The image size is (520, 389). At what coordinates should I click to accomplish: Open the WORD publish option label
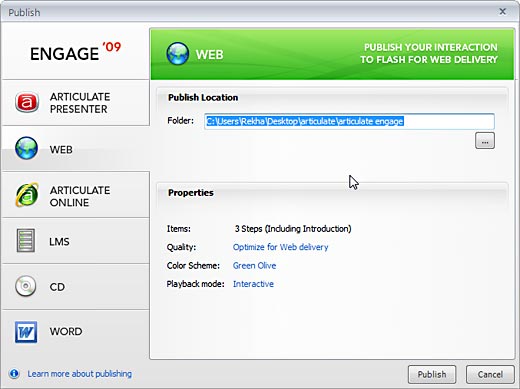(66, 331)
